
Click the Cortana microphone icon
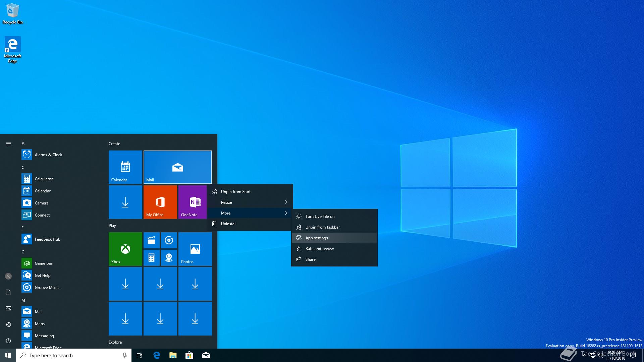[x=124, y=355]
